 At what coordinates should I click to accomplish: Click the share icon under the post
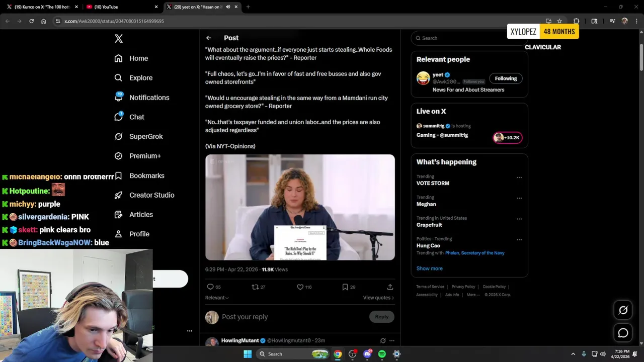[390, 287]
